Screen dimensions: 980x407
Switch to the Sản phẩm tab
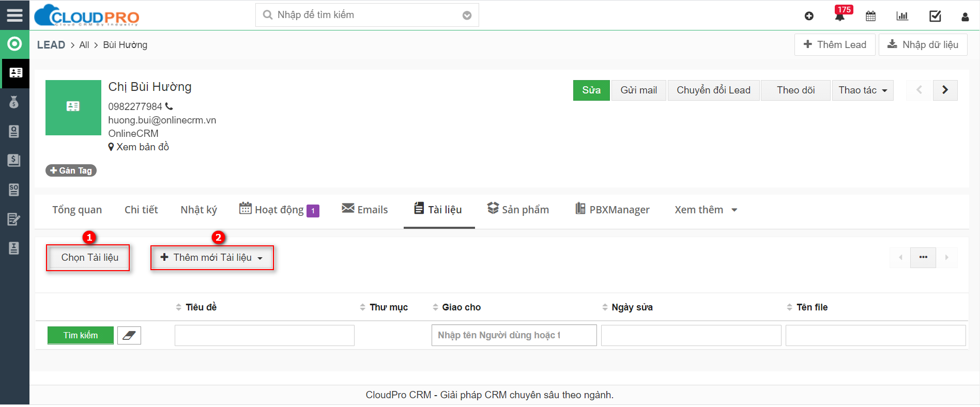518,210
